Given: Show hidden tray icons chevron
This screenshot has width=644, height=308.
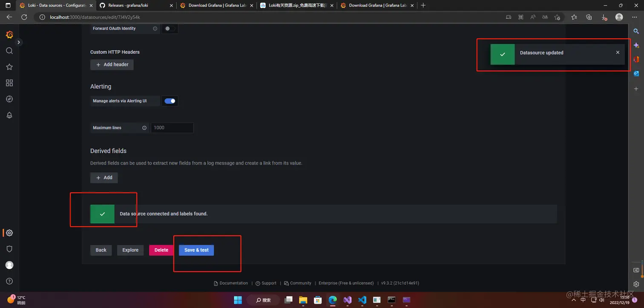Looking at the screenshot, I should tap(573, 300).
